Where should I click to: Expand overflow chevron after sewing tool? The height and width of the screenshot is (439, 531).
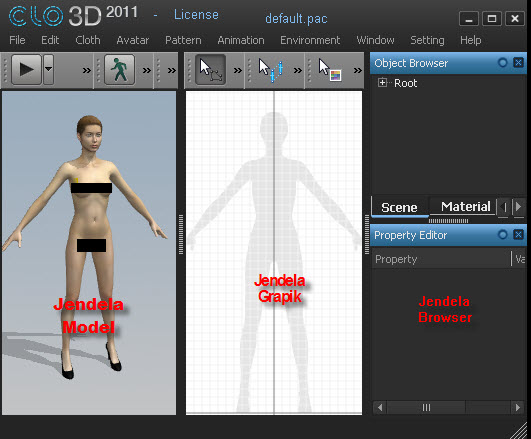[298, 70]
